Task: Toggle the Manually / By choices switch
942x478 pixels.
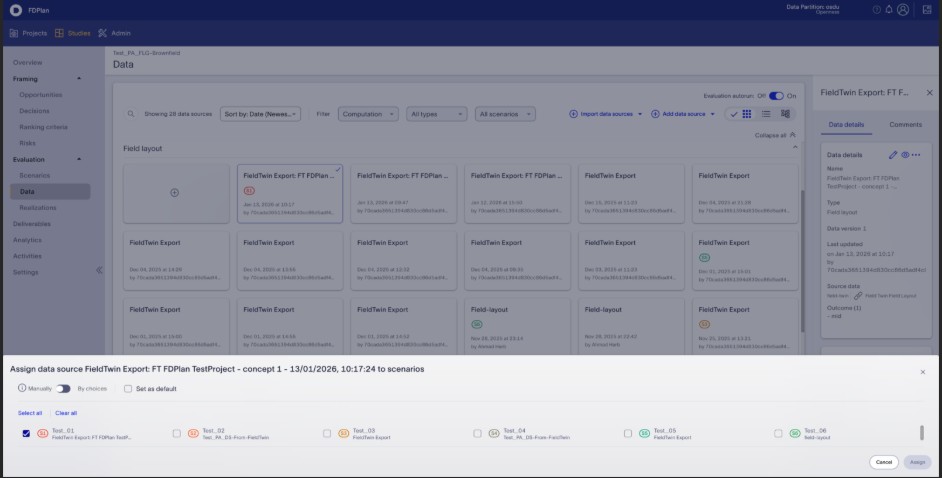Action: click(63, 389)
